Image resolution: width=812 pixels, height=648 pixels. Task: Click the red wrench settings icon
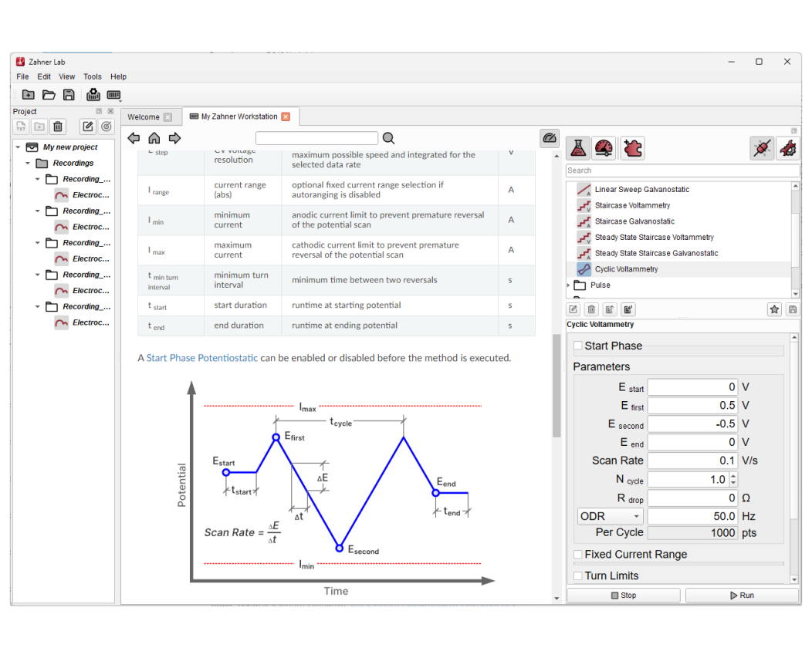(787, 148)
